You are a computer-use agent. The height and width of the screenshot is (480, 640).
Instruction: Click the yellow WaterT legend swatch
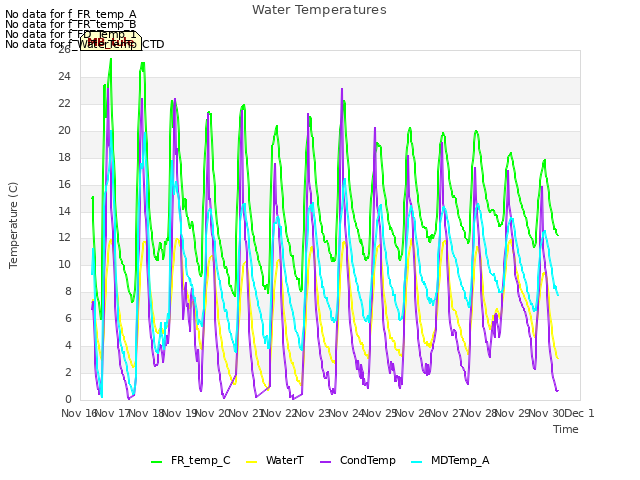click(252, 462)
